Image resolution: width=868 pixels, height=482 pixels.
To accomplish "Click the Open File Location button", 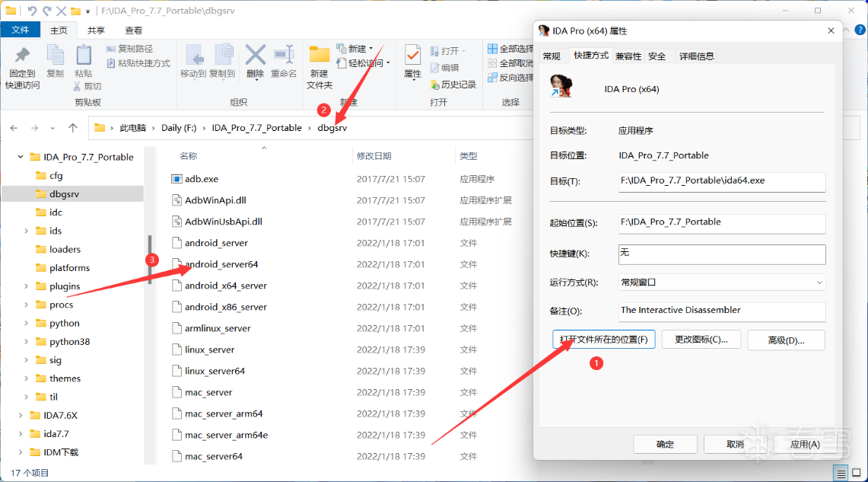I will click(x=603, y=340).
